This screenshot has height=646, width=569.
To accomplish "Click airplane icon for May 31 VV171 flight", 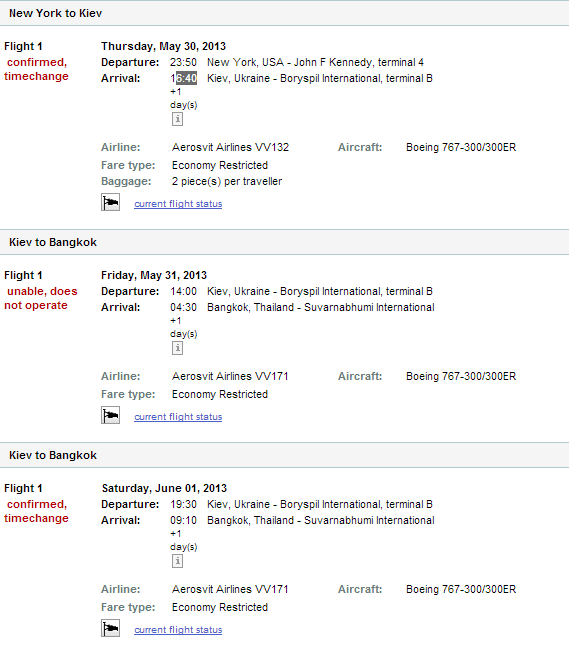I will click(x=110, y=415).
